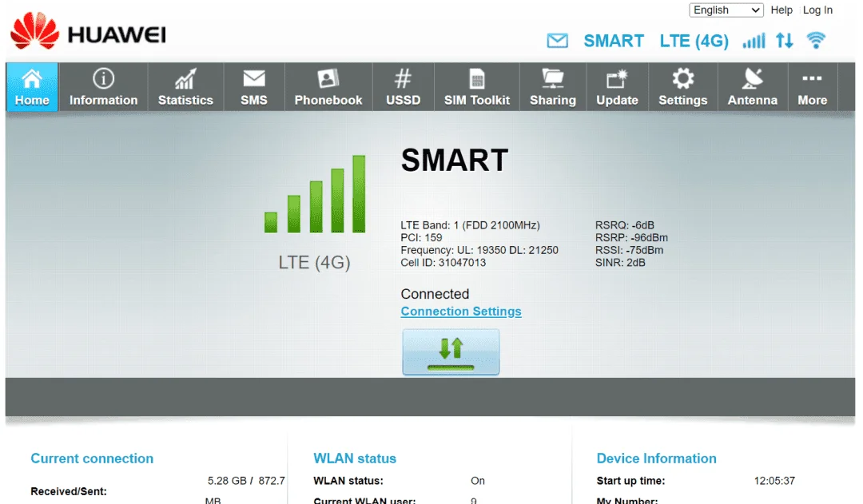Image resolution: width=863 pixels, height=504 pixels.
Task: Click the PCI: 159 text
Action: coord(421,238)
